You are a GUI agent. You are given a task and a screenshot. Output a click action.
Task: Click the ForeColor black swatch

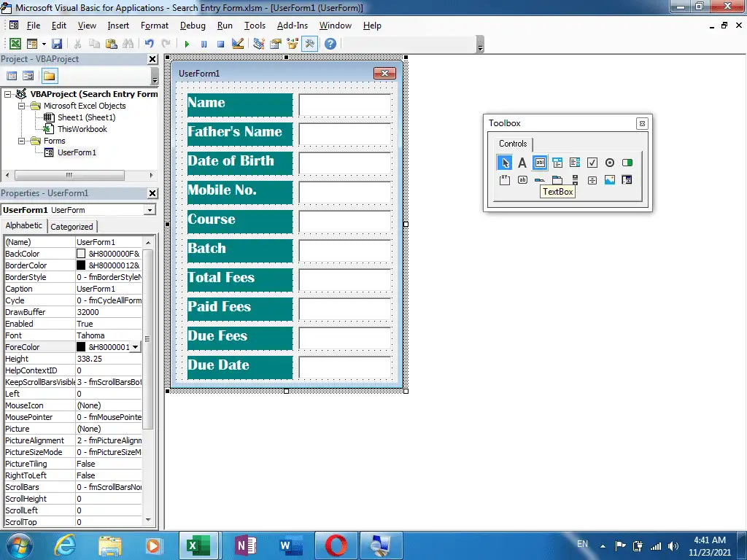[x=81, y=347]
